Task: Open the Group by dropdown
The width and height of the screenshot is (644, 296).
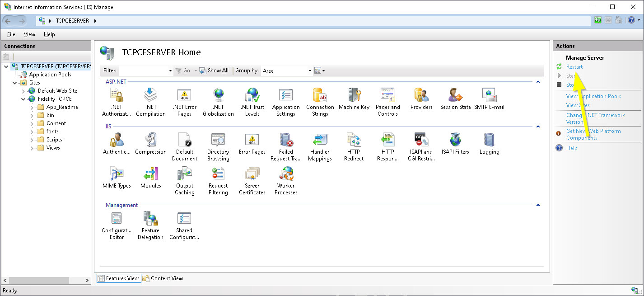Action: [x=287, y=70]
